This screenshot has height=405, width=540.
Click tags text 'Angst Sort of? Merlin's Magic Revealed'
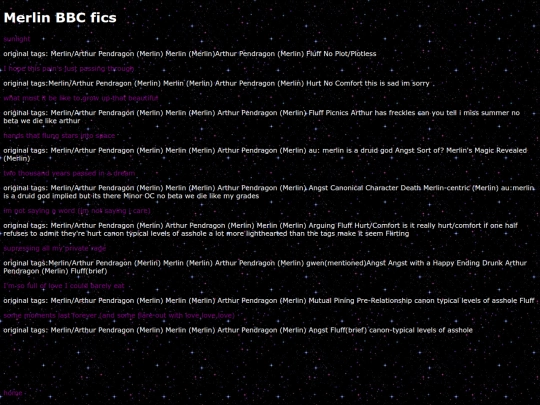tap(461, 150)
